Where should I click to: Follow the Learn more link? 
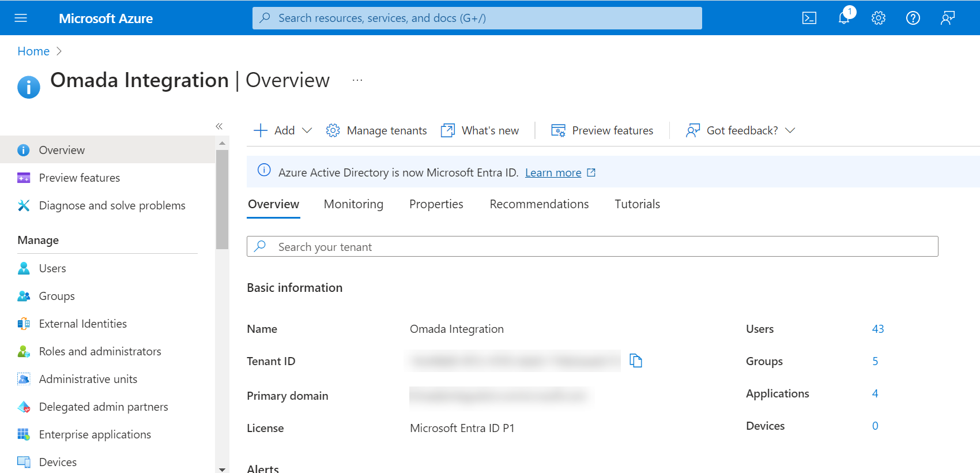[x=553, y=172]
